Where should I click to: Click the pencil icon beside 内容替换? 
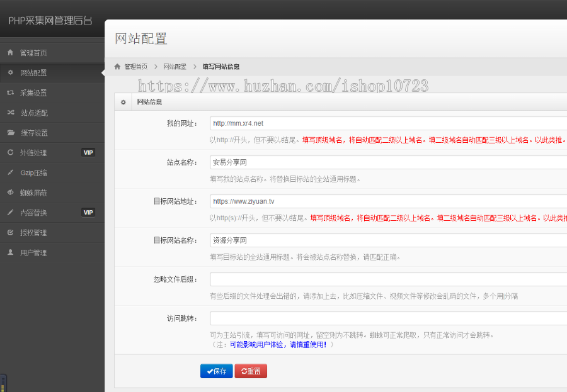(11, 212)
